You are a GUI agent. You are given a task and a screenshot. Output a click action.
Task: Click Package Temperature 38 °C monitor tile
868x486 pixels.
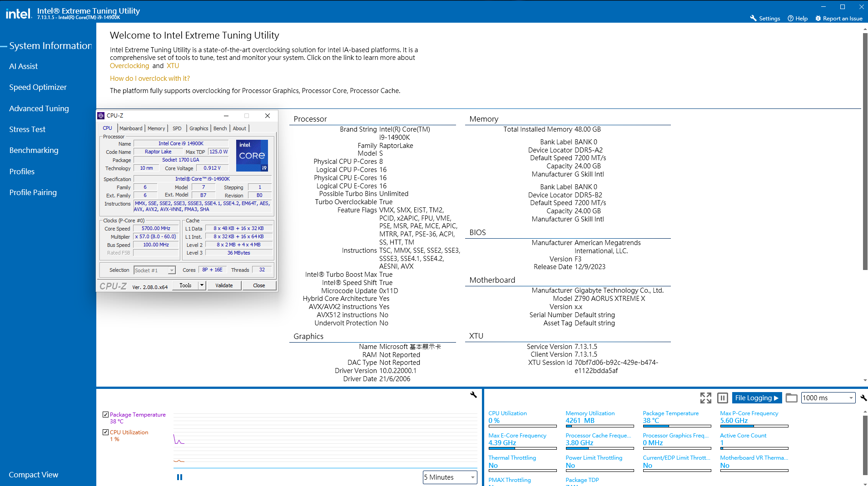677,419
